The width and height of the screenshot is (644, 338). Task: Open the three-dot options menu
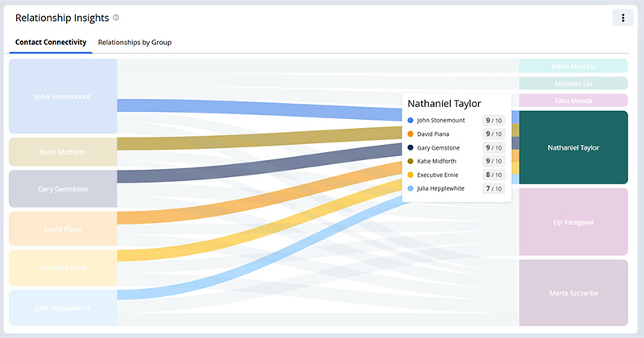[622, 18]
